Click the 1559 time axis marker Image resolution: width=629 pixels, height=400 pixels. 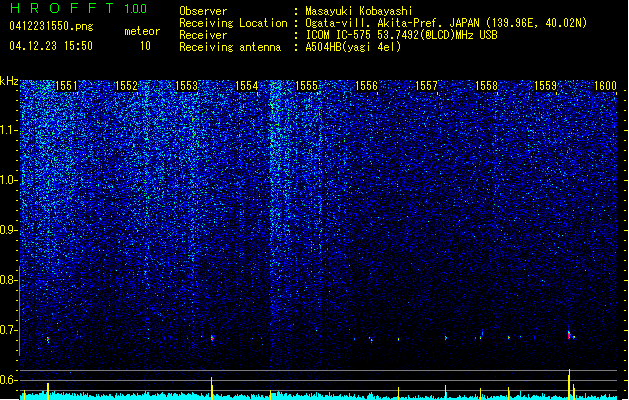pyautogui.click(x=546, y=86)
